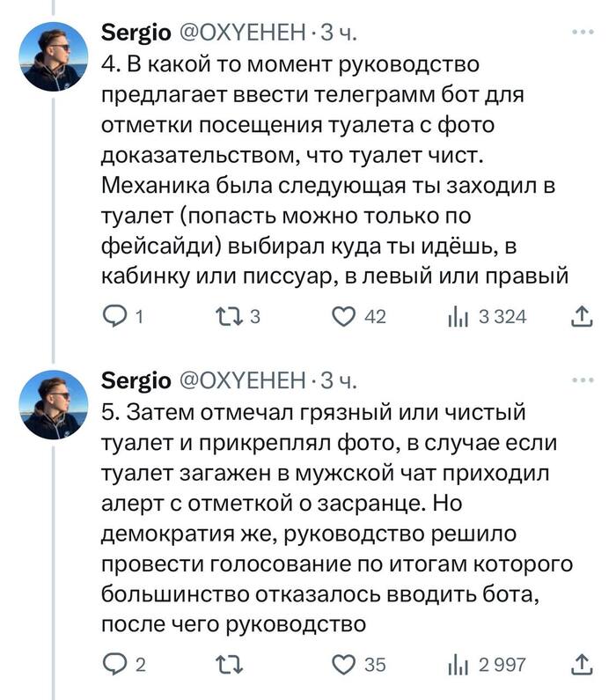This screenshot has height=700, width=616.
Task: Open Sergio's avatar on the second tweet
Action: [x=54, y=403]
